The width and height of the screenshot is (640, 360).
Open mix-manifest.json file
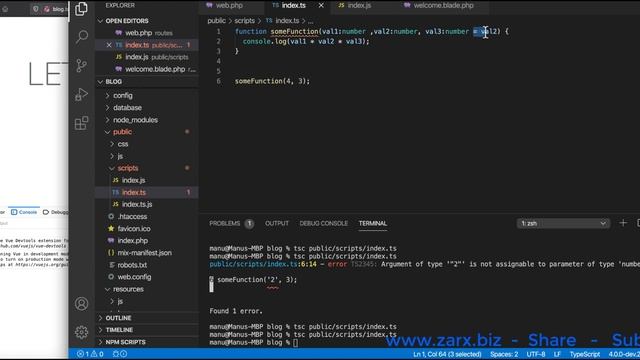144,253
